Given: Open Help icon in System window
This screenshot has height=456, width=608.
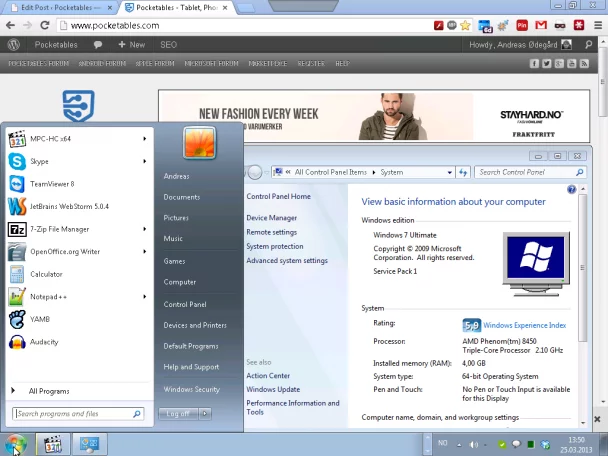Looking at the screenshot, I should click(571, 190).
